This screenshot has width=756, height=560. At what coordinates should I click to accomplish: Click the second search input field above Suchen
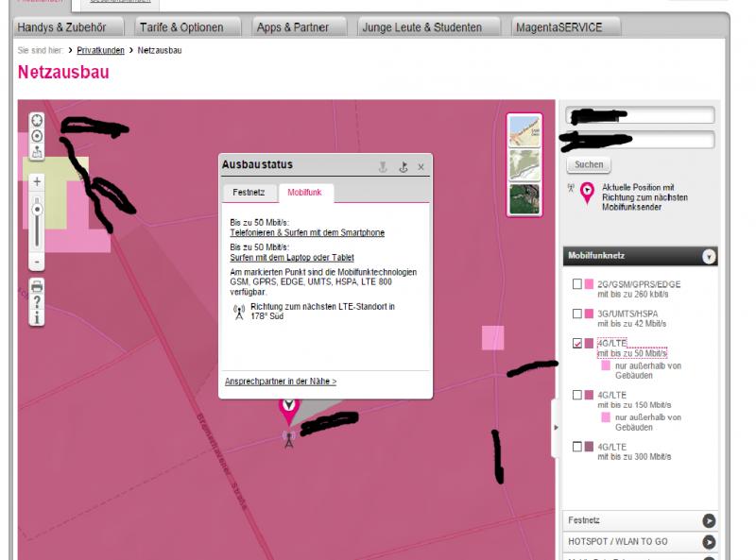[641, 140]
